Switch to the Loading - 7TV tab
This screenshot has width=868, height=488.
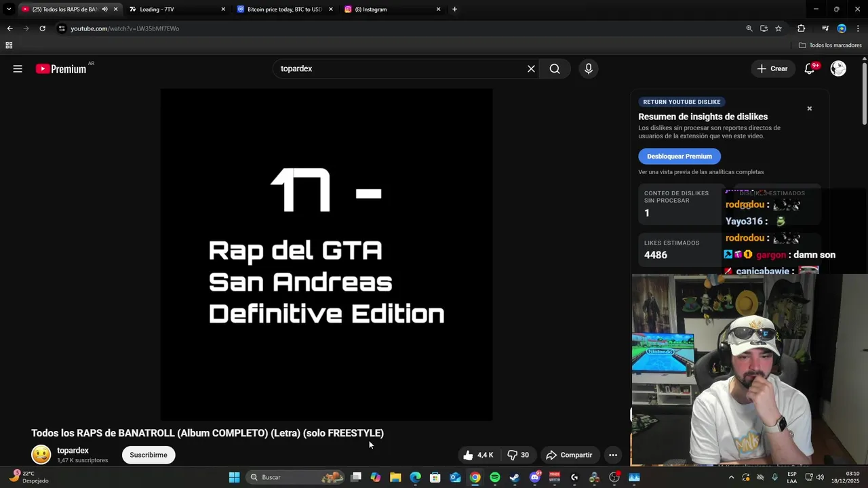point(178,9)
